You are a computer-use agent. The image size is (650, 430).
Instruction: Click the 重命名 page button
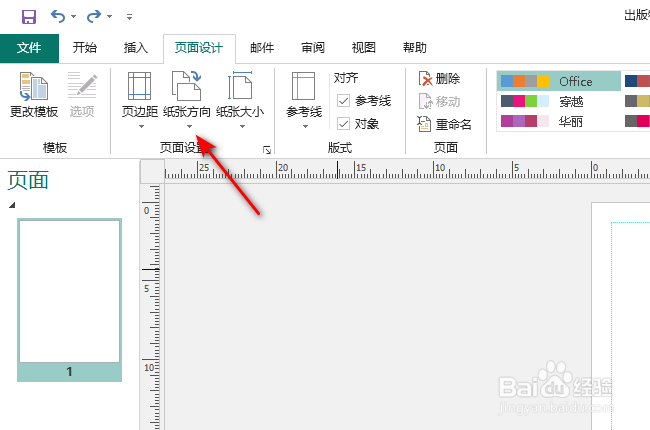445,124
